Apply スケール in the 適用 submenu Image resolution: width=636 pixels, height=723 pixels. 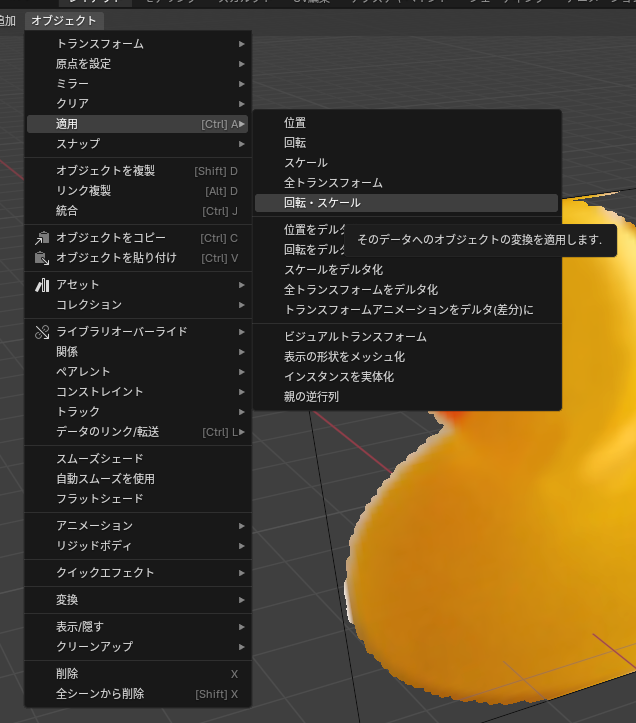point(406,163)
